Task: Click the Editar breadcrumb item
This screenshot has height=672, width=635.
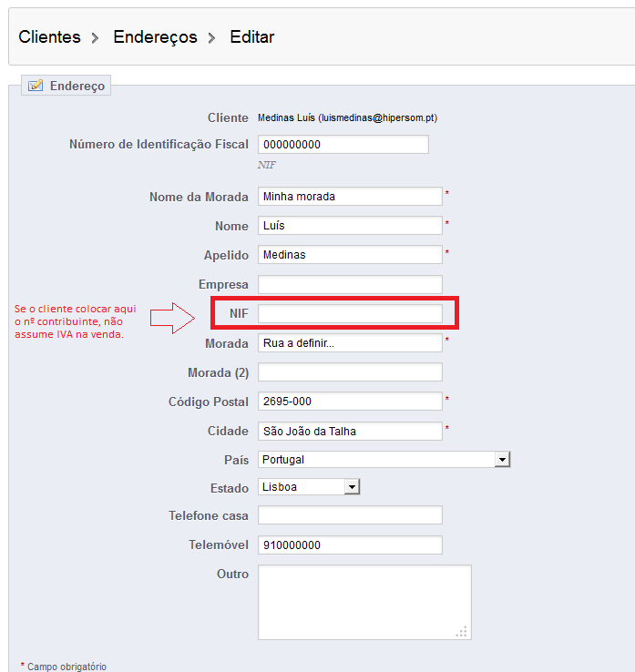Action: click(x=252, y=36)
